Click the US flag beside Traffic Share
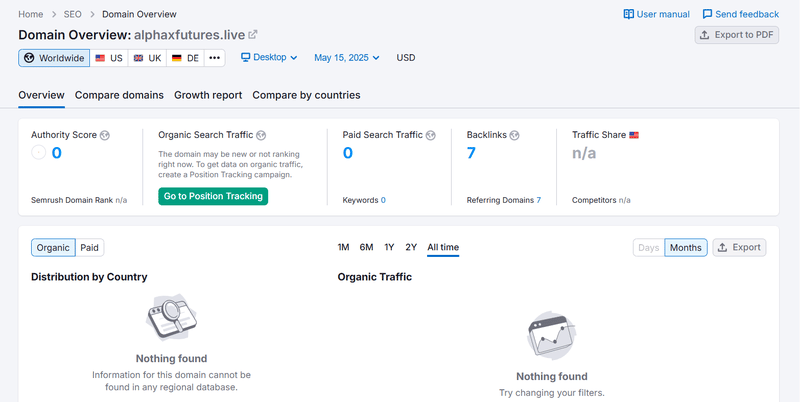Image resolution: width=800 pixels, height=402 pixels. click(634, 135)
